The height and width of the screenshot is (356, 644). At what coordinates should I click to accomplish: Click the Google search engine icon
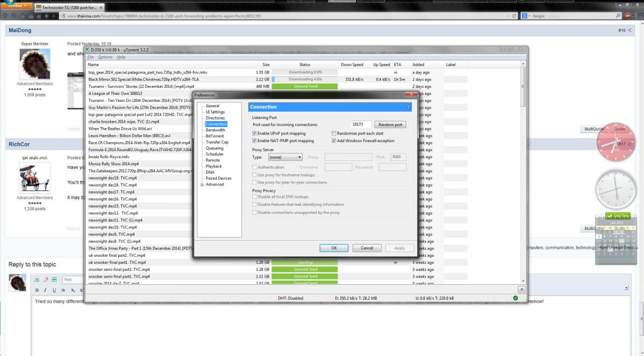tap(524, 16)
